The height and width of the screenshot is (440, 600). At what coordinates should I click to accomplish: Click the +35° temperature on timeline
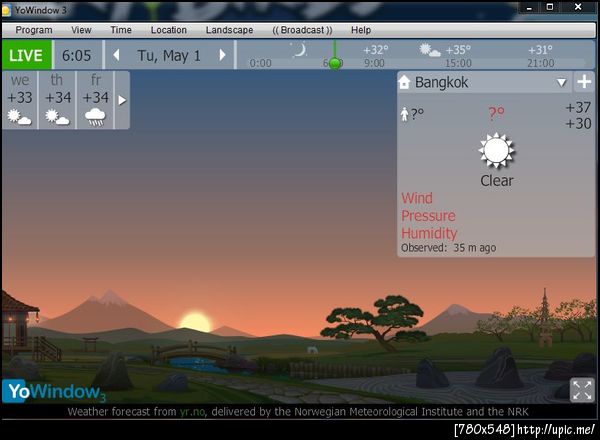(x=458, y=50)
